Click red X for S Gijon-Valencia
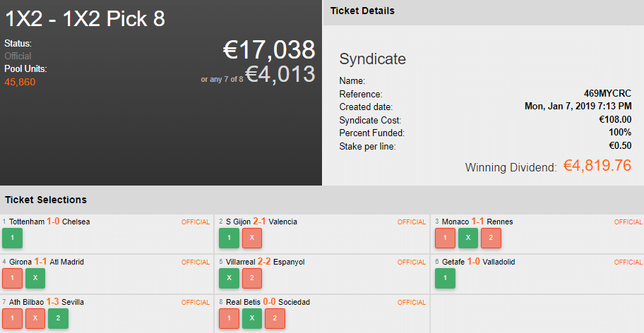644x333 pixels. 252,238
